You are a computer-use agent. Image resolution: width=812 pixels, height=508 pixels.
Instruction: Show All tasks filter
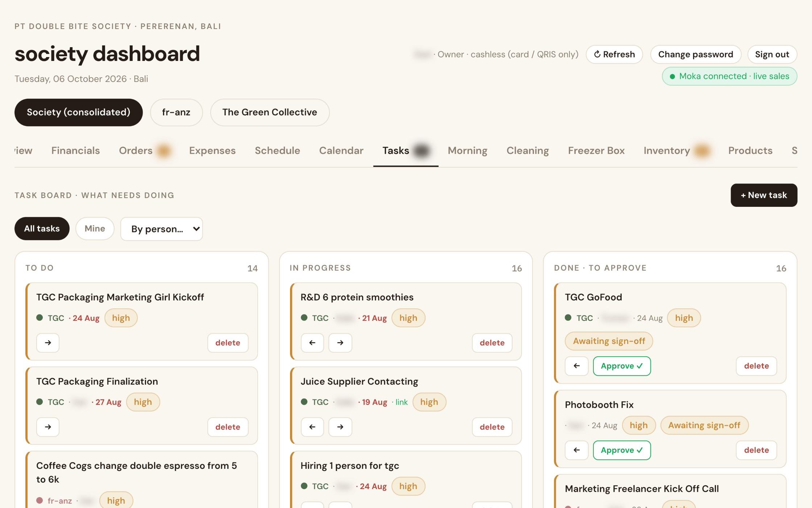42,229
